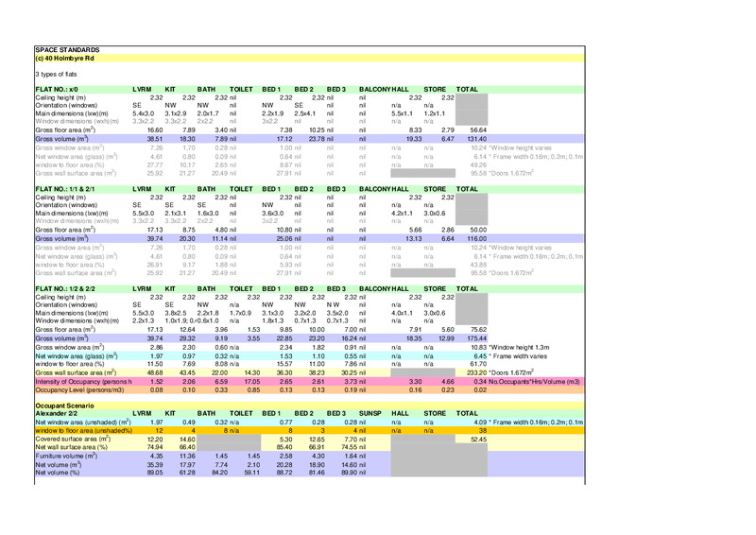The image size is (756, 535).
Task: Select the TOILET dimension cell 1.7x0.9
Action: point(240,314)
